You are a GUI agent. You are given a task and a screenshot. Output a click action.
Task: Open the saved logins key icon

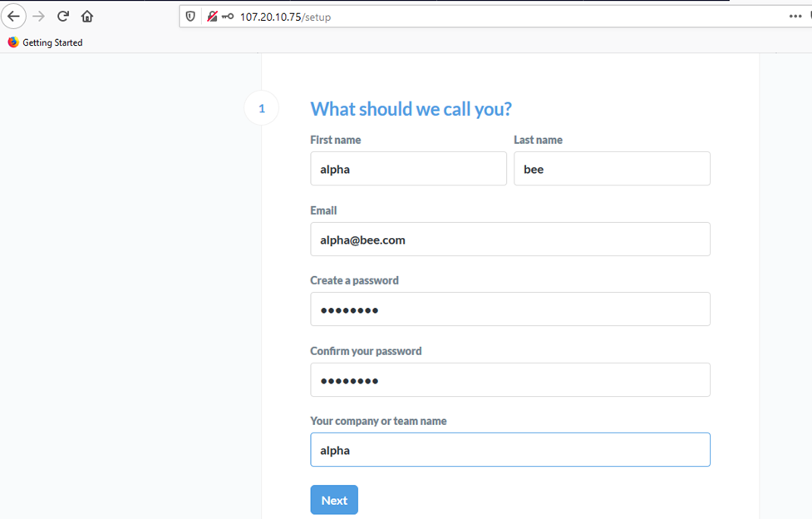point(228,17)
